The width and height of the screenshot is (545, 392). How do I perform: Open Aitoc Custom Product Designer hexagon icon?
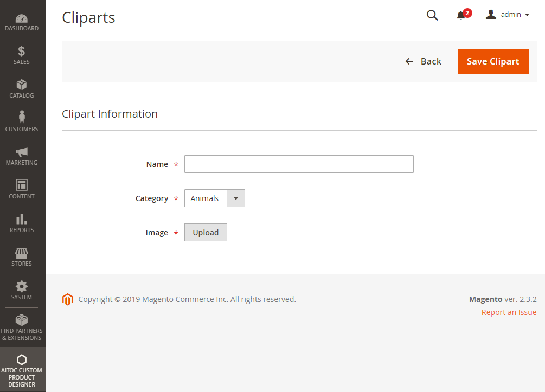pyautogui.click(x=22, y=359)
